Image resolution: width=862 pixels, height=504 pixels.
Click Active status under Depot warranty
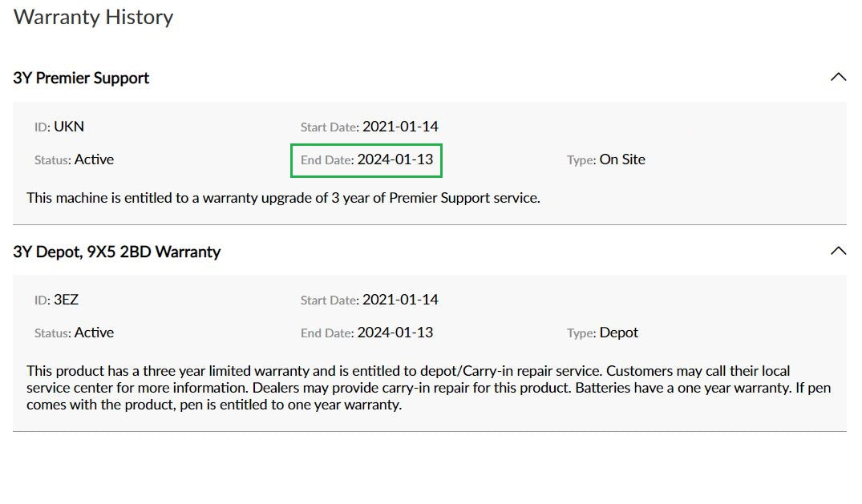94,333
